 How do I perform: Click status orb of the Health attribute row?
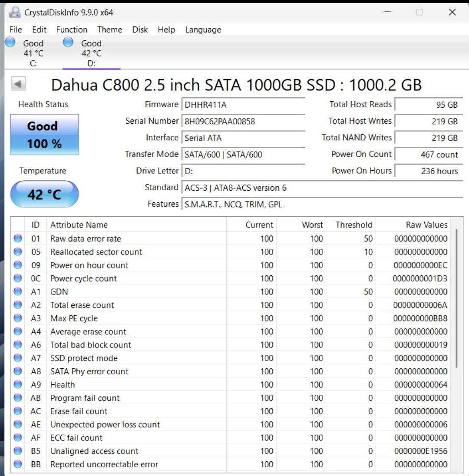tap(18, 384)
